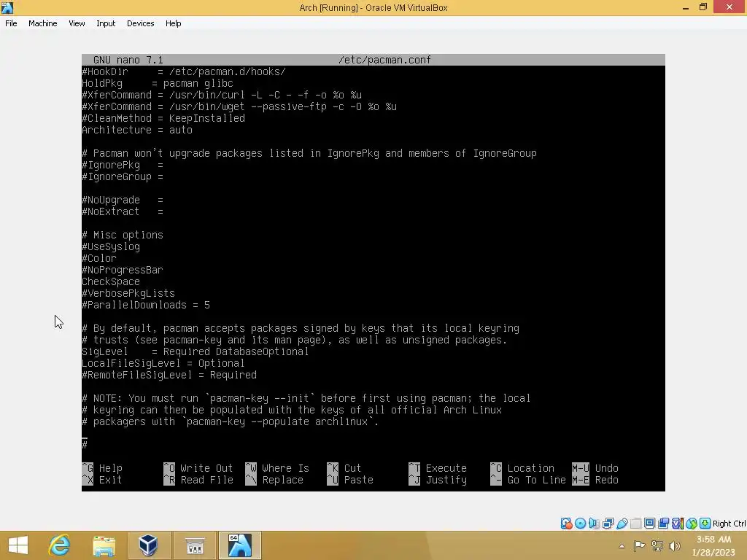Click the hard disk activity status icon
The image size is (747, 560).
tap(566, 524)
